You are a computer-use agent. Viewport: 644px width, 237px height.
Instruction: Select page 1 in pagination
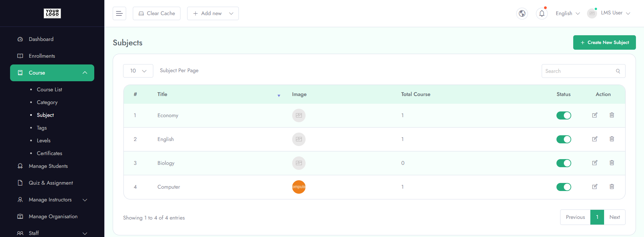[x=597, y=217]
